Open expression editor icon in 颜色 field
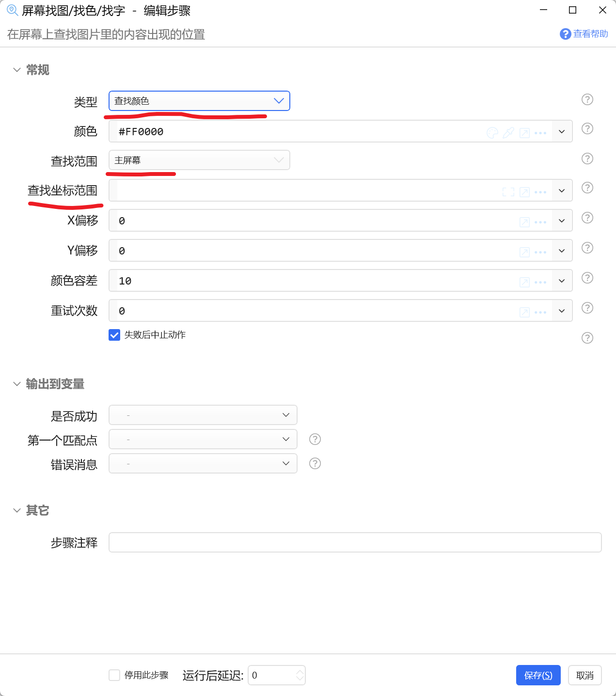The image size is (616, 696). click(524, 132)
